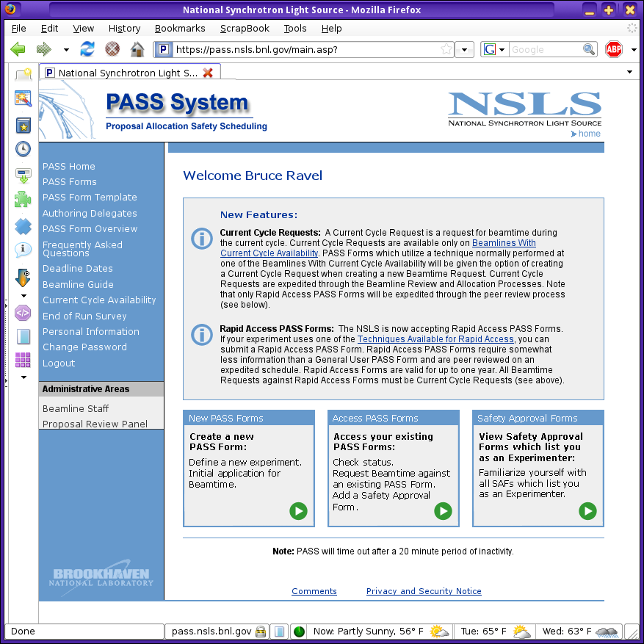
Task: Open the downloads sidebar icon
Action: [23, 175]
